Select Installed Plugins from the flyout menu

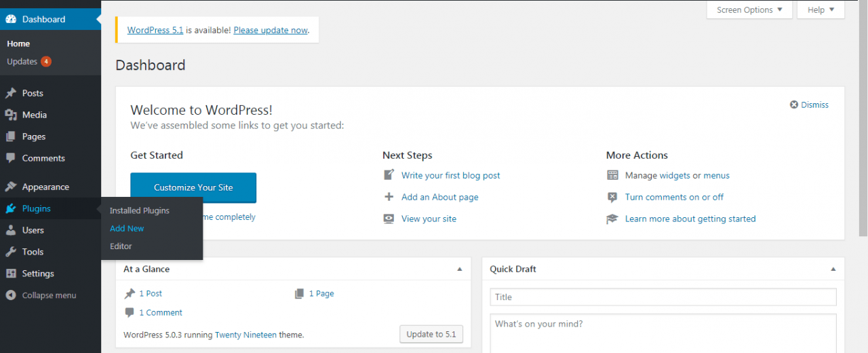click(x=140, y=210)
